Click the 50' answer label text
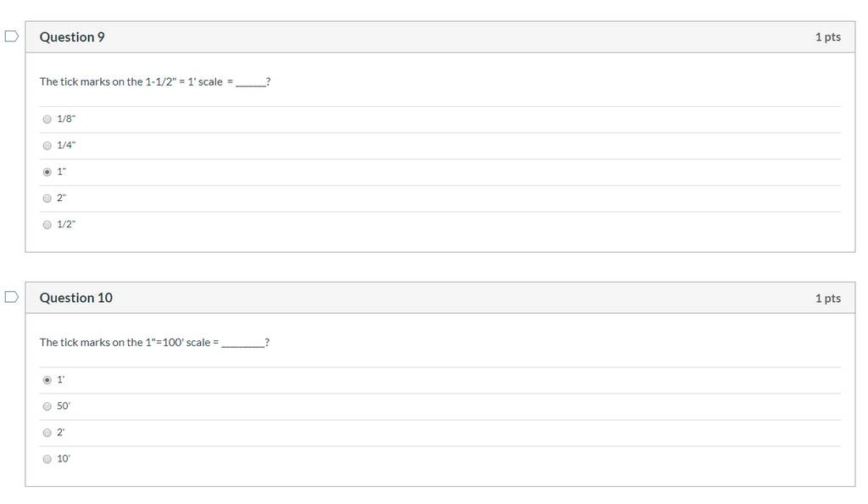The width and height of the screenshot is (868, 504). pyautogui.click(x=64, y=406)
